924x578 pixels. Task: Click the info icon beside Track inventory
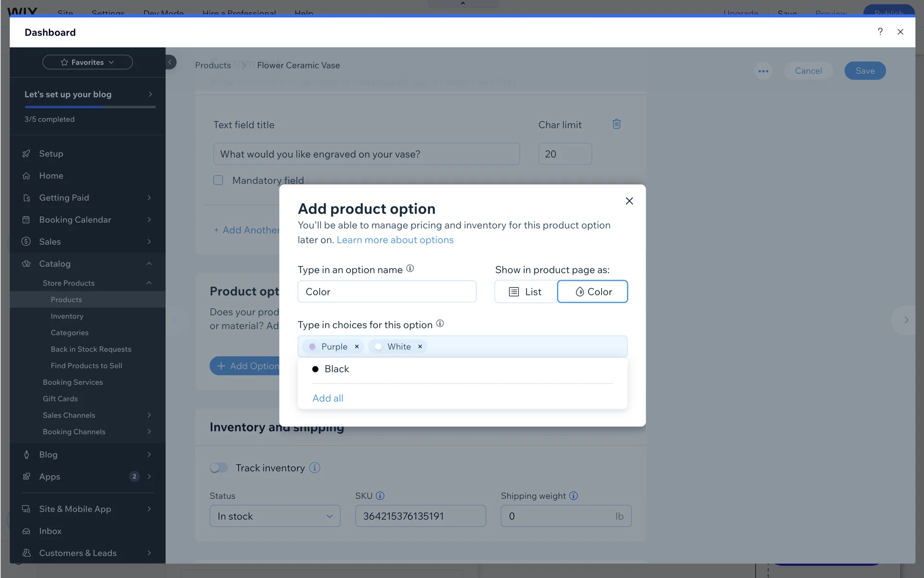coord(315,468)
